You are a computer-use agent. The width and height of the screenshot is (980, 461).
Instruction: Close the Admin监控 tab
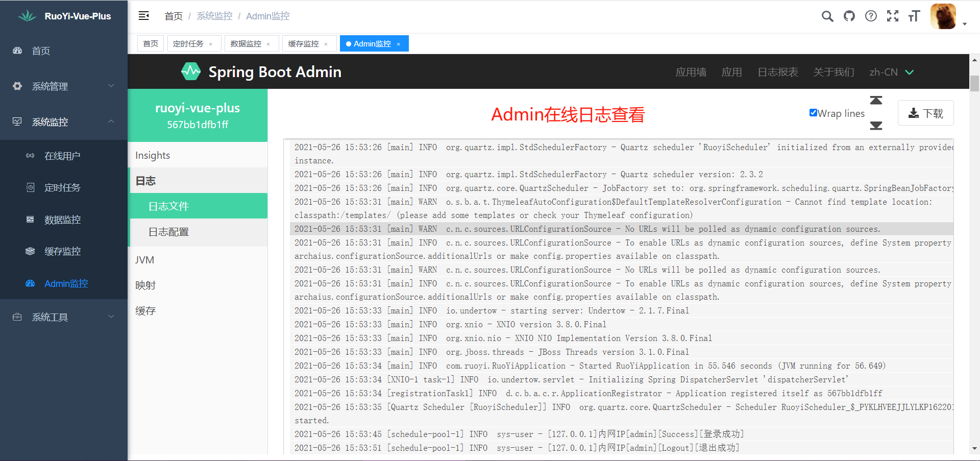pos(399,44)
